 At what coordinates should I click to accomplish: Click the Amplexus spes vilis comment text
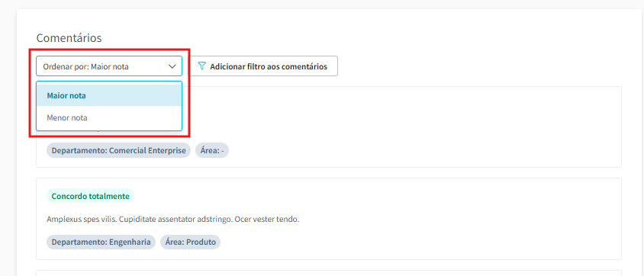[173, 219]
